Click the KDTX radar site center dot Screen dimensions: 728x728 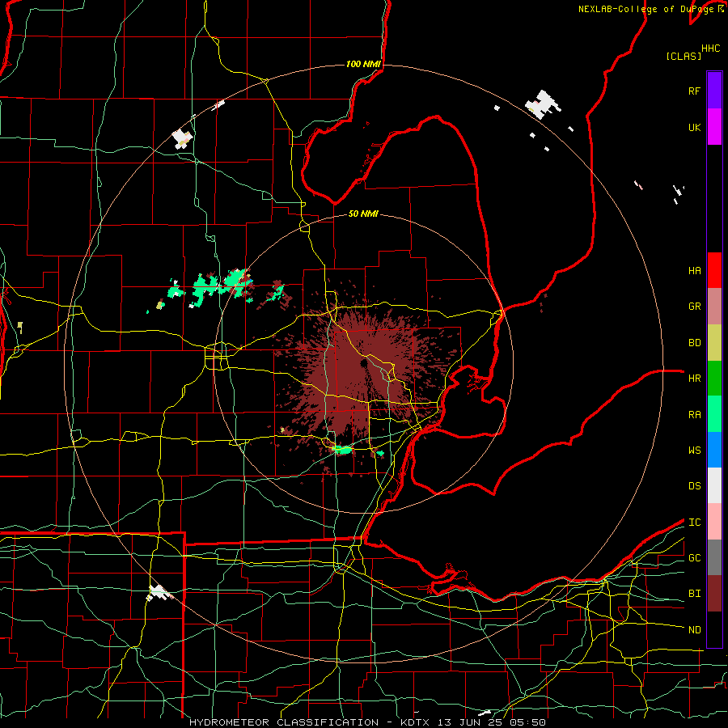click(x=364, y=362)
